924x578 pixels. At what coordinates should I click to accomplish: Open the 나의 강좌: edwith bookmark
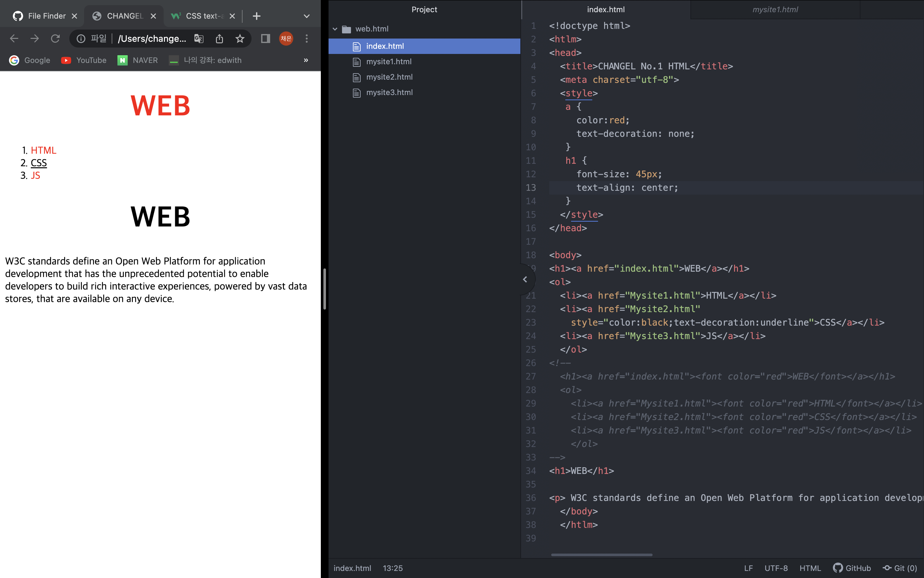click(205, 60)
